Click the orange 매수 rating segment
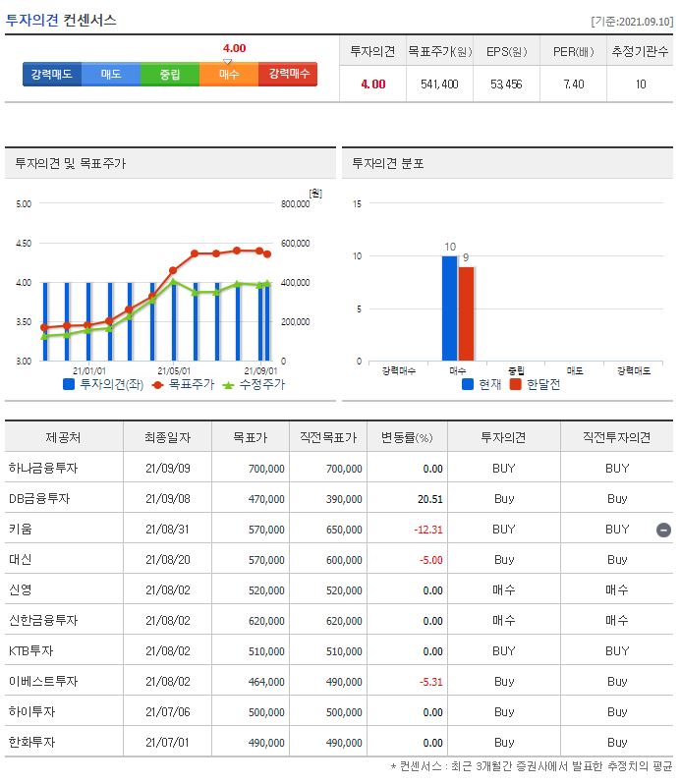 pyautogui.click(x=229, y=74)
